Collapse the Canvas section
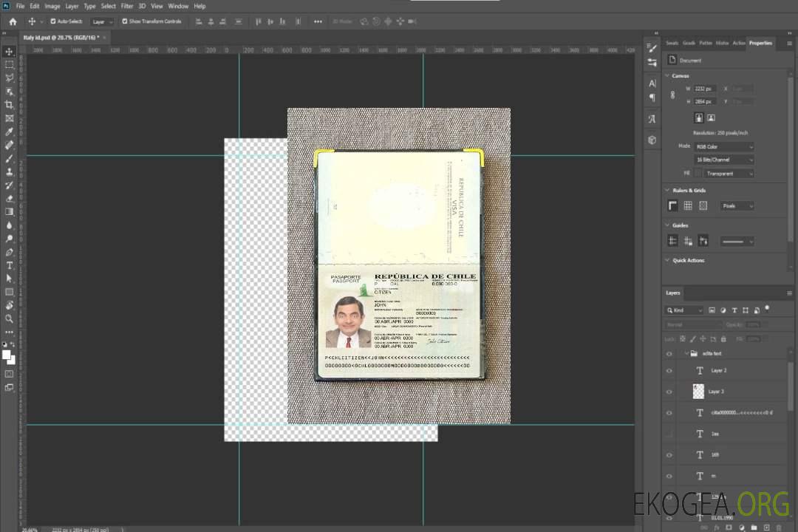 click(x=667, y=76)
